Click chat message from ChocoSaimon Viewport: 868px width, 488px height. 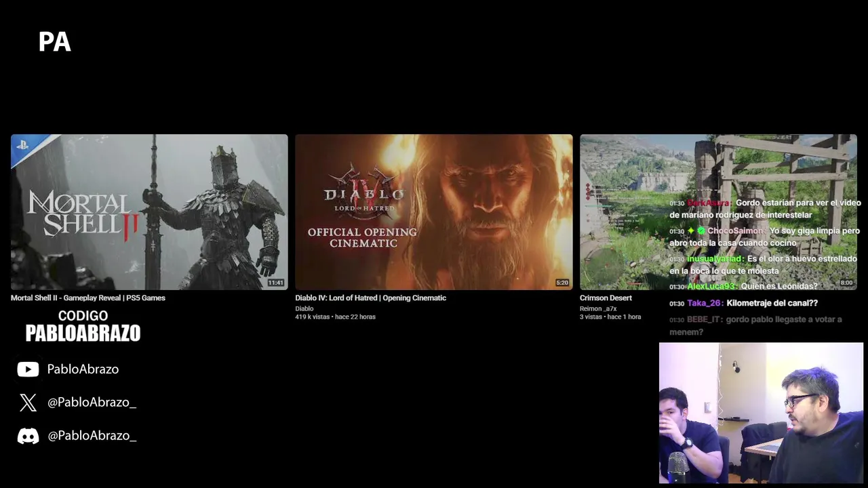point(765,237)
